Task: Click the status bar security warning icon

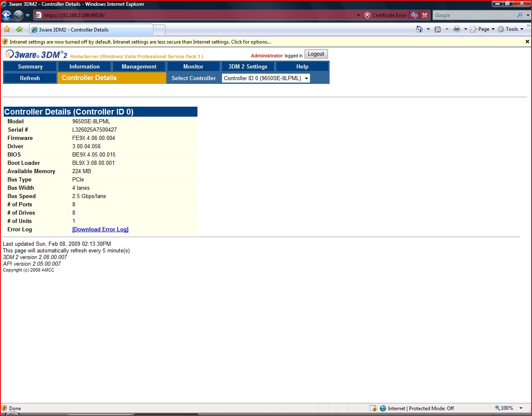Action: [5, 408]
